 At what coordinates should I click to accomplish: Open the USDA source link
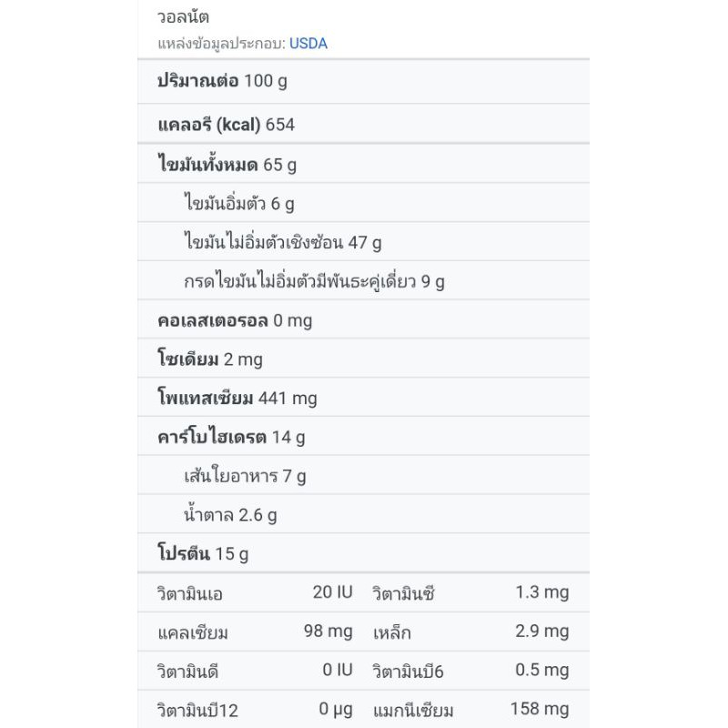(x=308, y=44)
